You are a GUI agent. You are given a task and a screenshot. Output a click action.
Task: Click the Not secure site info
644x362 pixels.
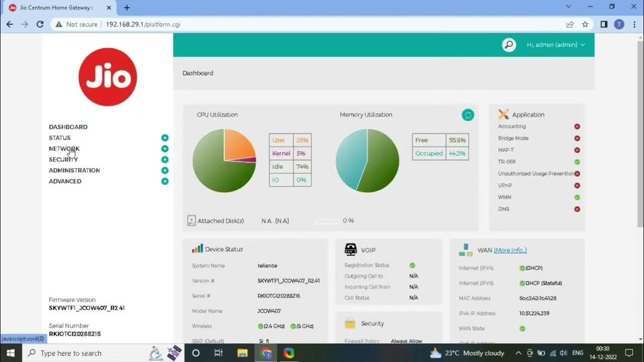76,24
